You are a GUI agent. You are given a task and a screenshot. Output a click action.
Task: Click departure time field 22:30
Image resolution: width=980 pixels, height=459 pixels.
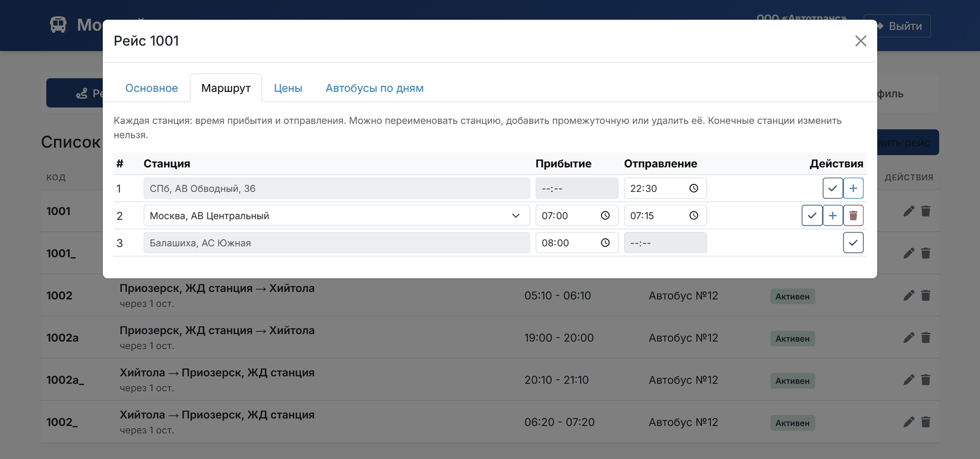coord(665,188)
